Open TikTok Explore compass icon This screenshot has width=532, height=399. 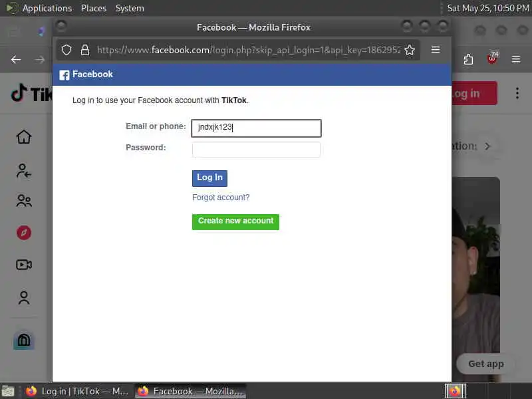(24, 233)
